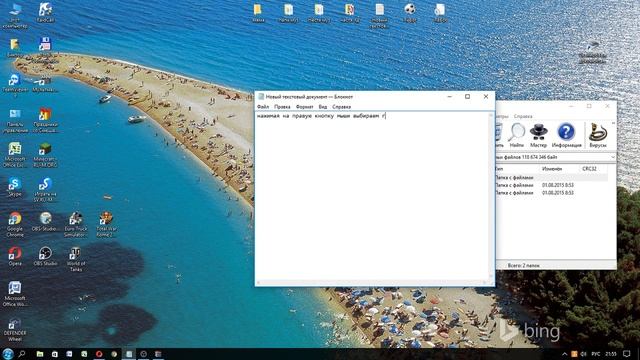Open the Файл menu in Notepad

[262, 107]
